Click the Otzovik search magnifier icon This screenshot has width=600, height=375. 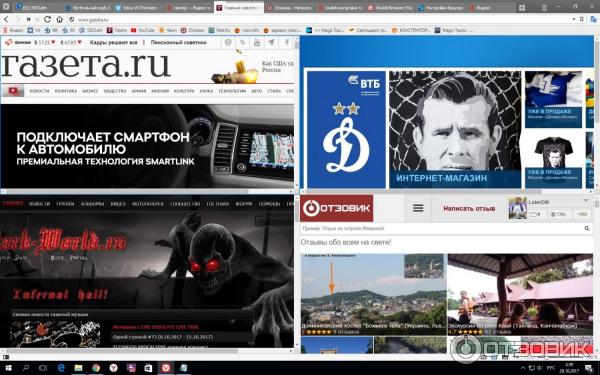(587, 228)
